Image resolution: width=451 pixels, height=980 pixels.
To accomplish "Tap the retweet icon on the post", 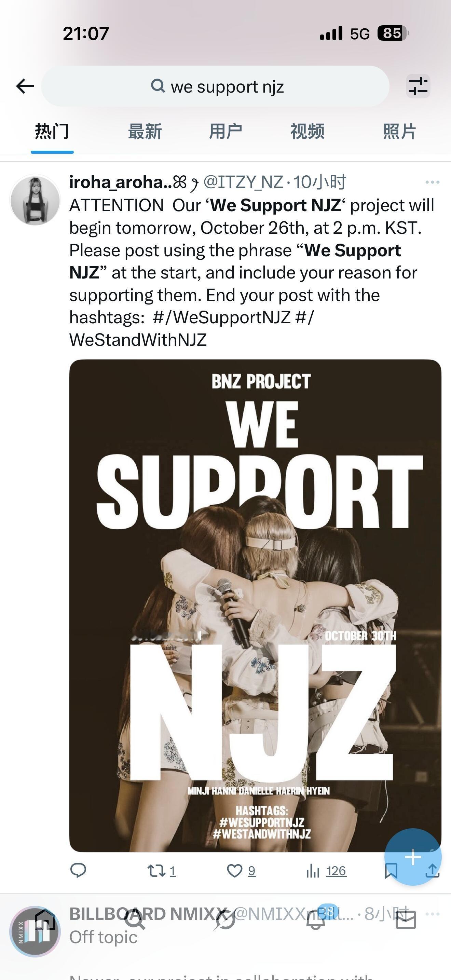I will pyautogui.click(x=157, y=870).
